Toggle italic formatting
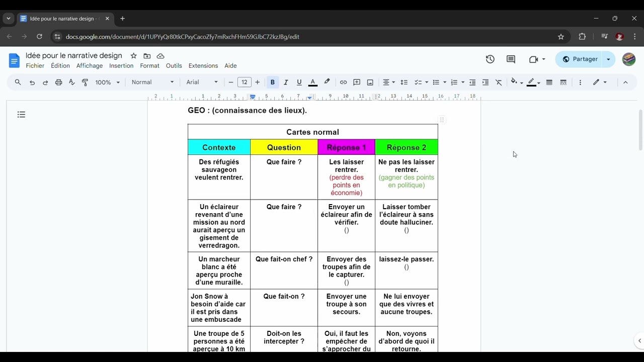The height and width of the screenshot is (362, 644). click(x=286, y=82)
